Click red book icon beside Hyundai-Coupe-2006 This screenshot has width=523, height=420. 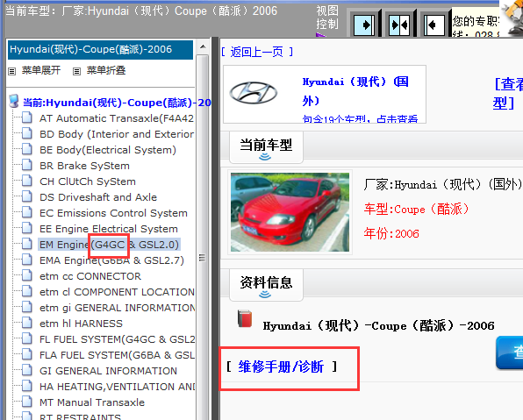point(245,318)
